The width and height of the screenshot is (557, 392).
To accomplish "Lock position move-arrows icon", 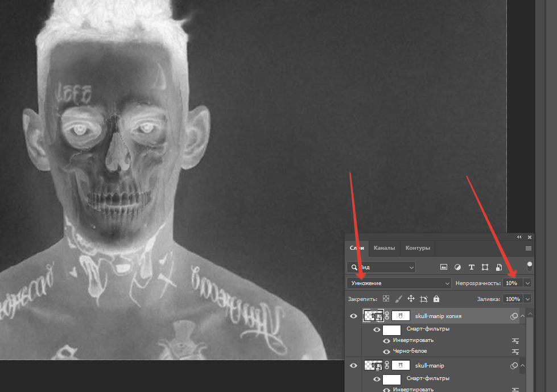I will pos(411,299).
